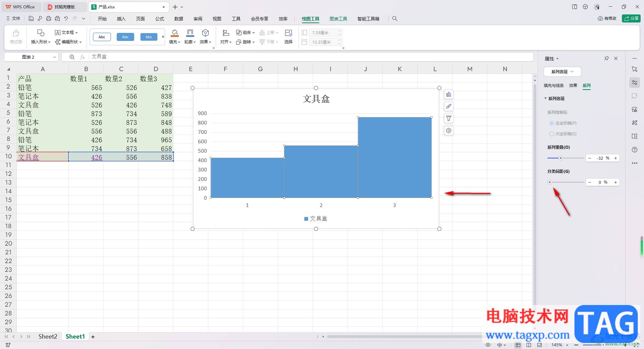Viewport: 644px width, 349px height.
Task: Click the chart elements button beside chart
Action: pos(449,95)
